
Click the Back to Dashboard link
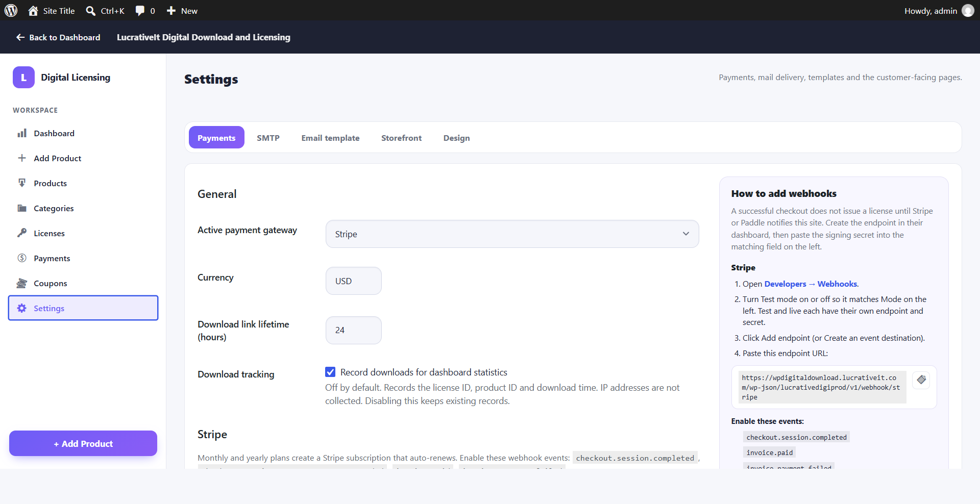click(58, 37)
